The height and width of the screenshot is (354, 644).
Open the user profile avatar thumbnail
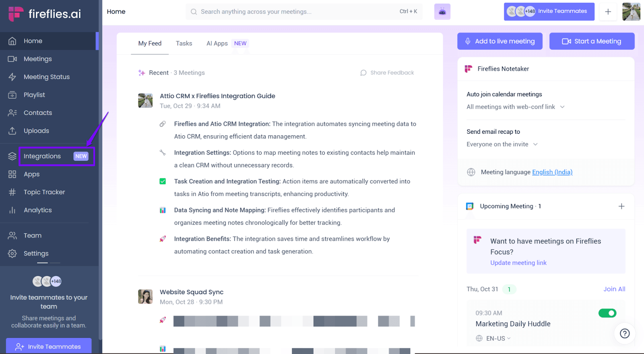(631, 12)
